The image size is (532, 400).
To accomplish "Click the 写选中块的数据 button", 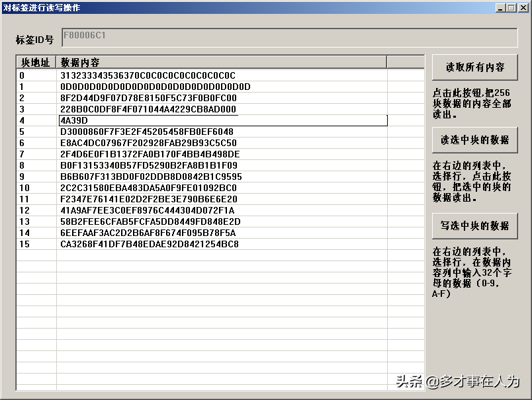I will click(474, 225).
